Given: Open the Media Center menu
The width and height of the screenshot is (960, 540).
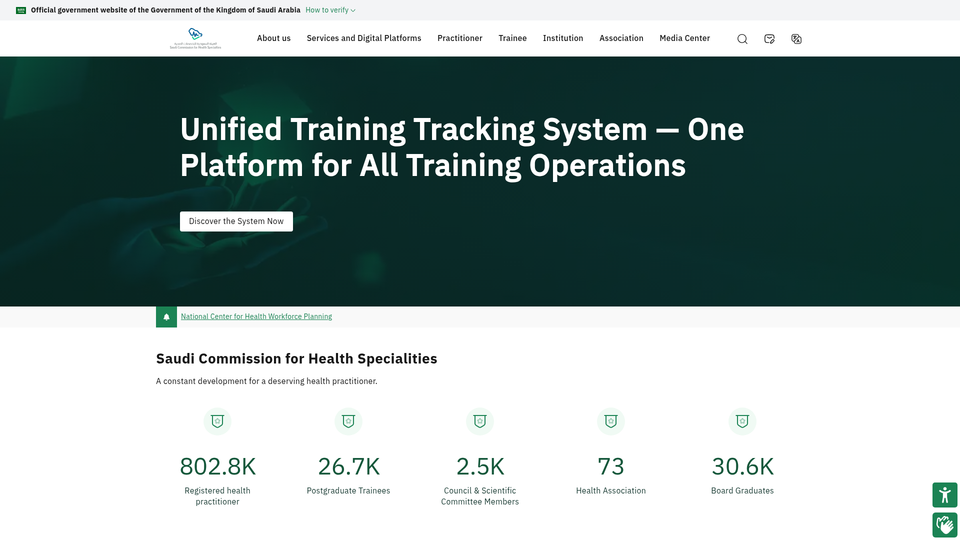Looking at the screenshot, I should (684, 38).
